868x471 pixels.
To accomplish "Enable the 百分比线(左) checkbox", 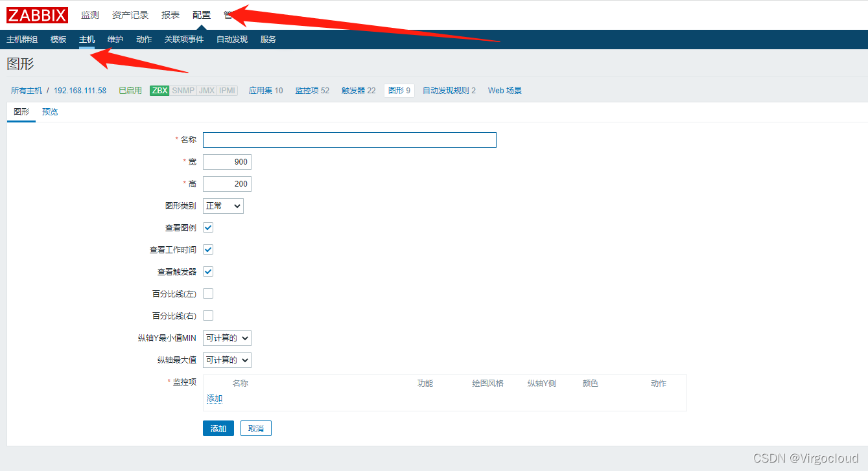I will 208,293.
